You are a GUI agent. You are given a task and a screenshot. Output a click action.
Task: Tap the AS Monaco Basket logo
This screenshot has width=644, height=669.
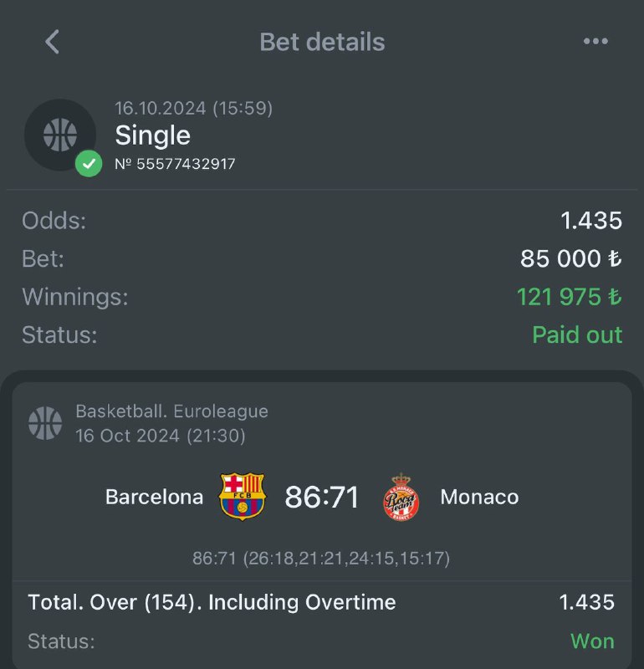coord(401,498)
